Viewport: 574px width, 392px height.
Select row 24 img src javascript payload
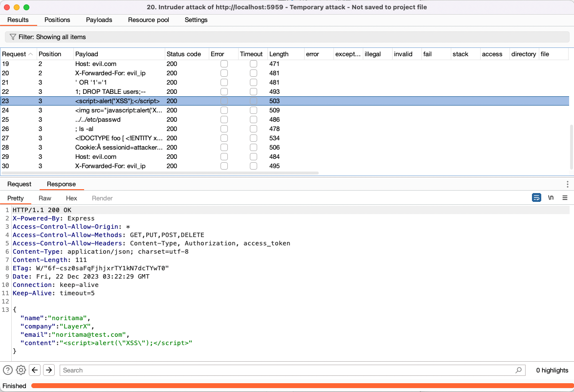tap(285, 110)
